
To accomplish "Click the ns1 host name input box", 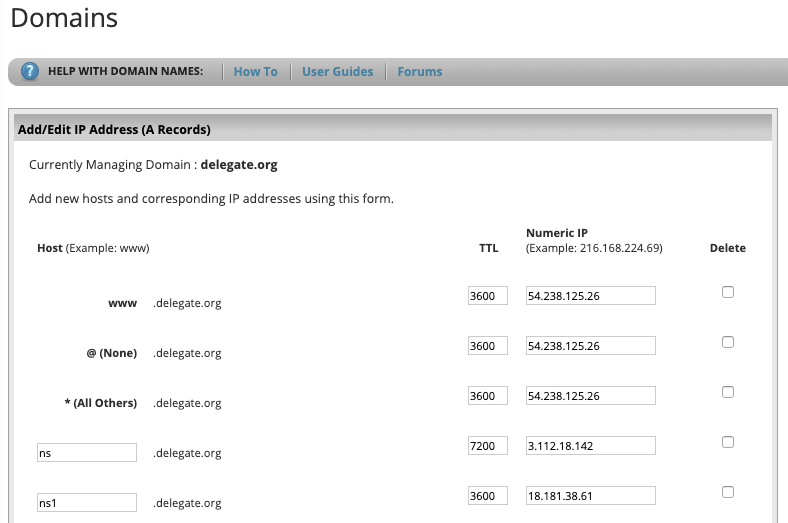I will [x=86, y=502].
